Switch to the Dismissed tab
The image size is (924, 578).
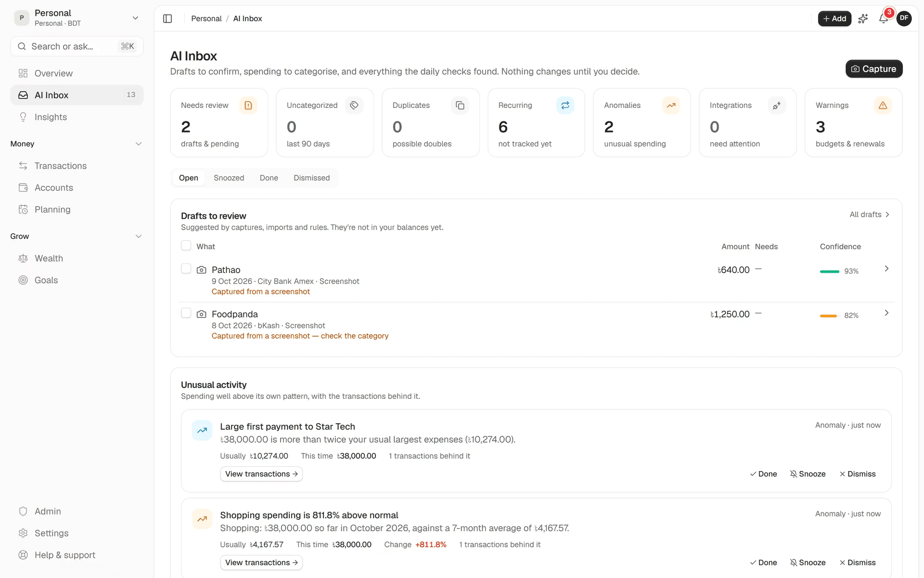(312, 178)
